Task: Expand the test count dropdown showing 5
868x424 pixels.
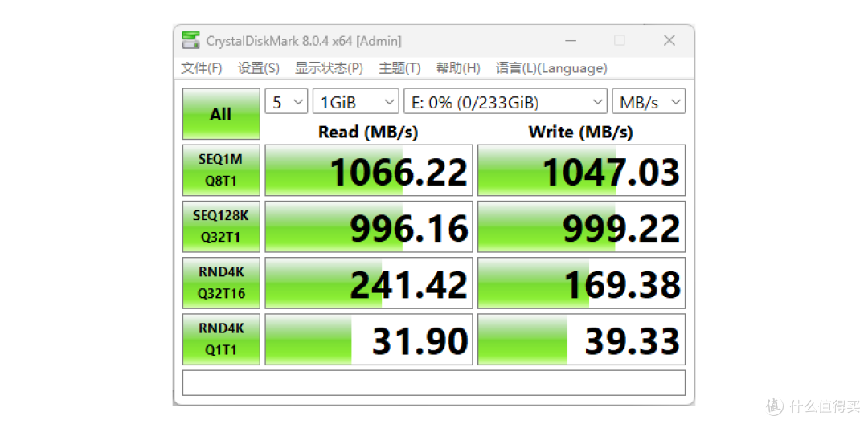Action: click(x=286, y=102)
